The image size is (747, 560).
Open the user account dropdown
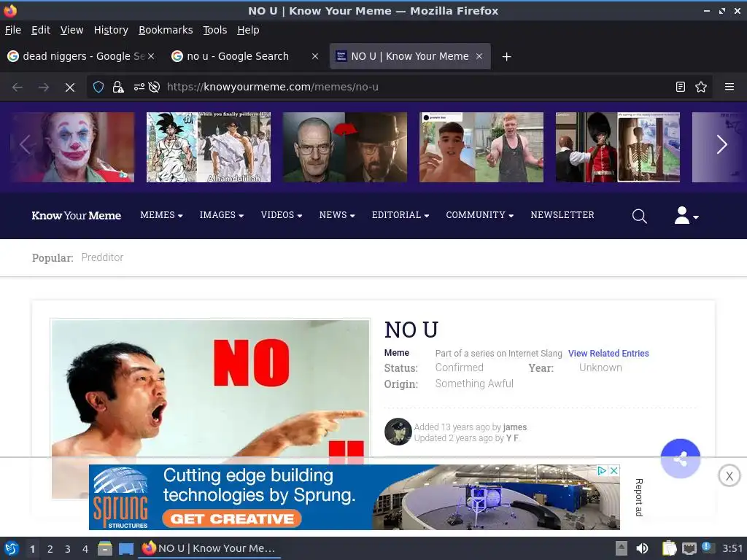pyautogui.click(x=686, y=216)
